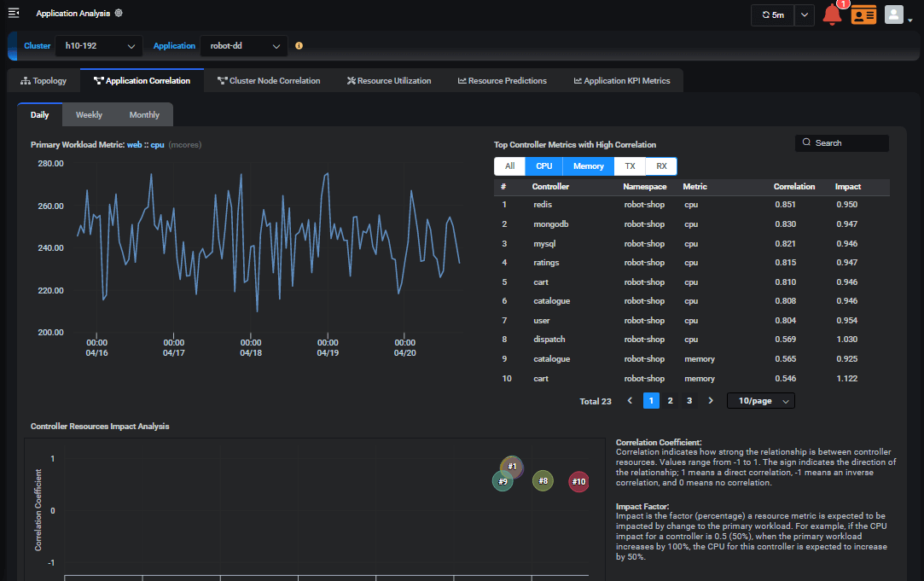
Task: Open the user profile avatar menu
Action: (894, 15)
